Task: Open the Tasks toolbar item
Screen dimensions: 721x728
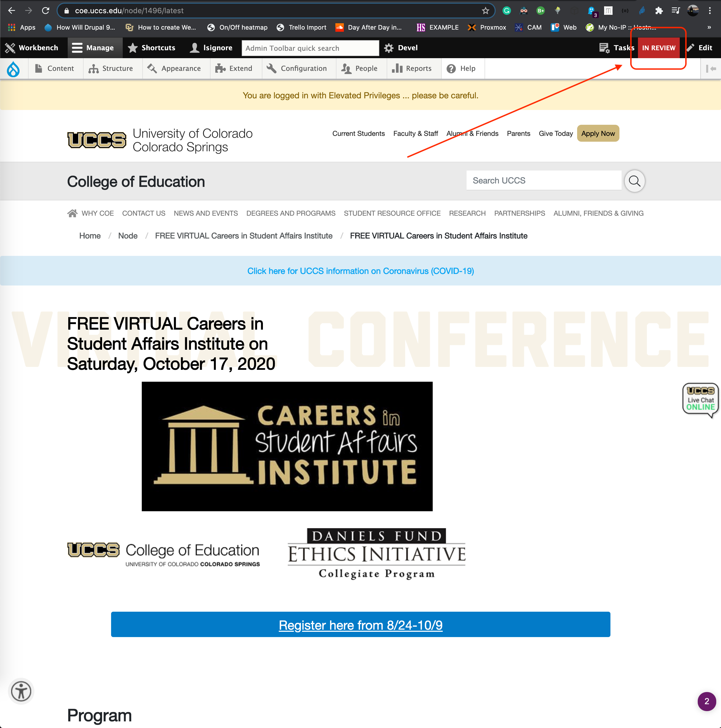Action: point(617,48)
